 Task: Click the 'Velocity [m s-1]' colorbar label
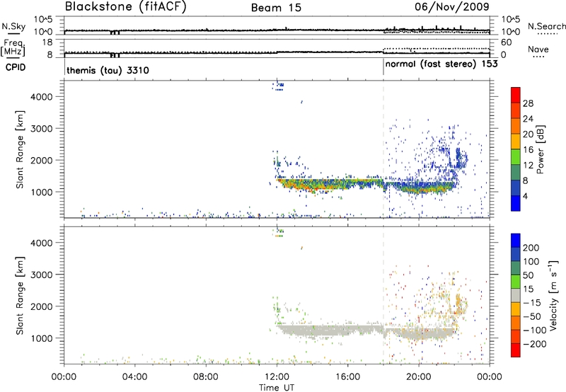553,295
